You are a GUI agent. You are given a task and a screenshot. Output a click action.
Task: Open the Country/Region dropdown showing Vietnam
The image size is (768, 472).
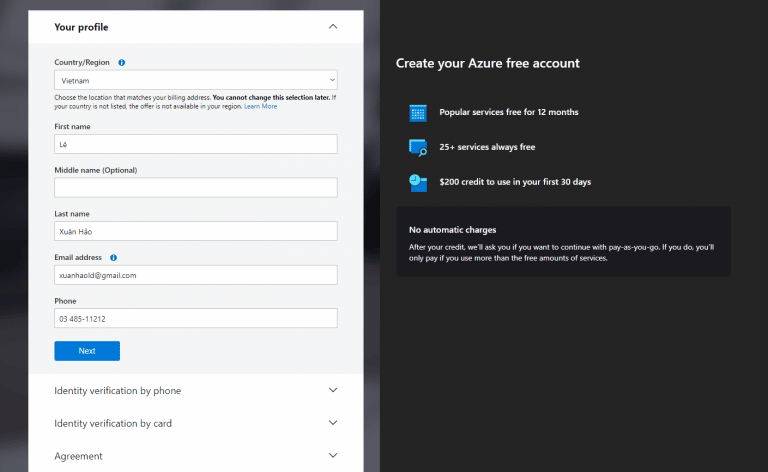click(195, 80)
